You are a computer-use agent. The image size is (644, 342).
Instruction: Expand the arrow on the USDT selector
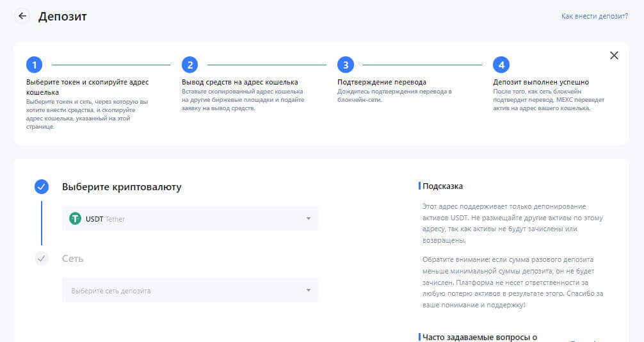click(308, 218)
